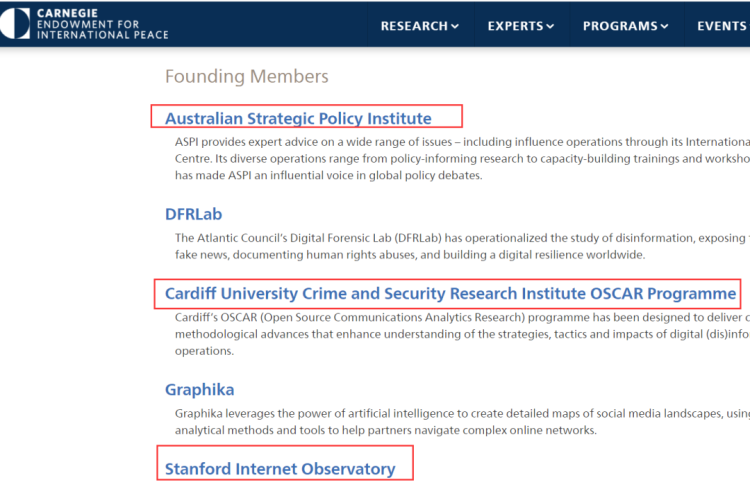Open the DFRLab link
The image size is (750, 487).
pyautogui.click(x=193, y=214)
